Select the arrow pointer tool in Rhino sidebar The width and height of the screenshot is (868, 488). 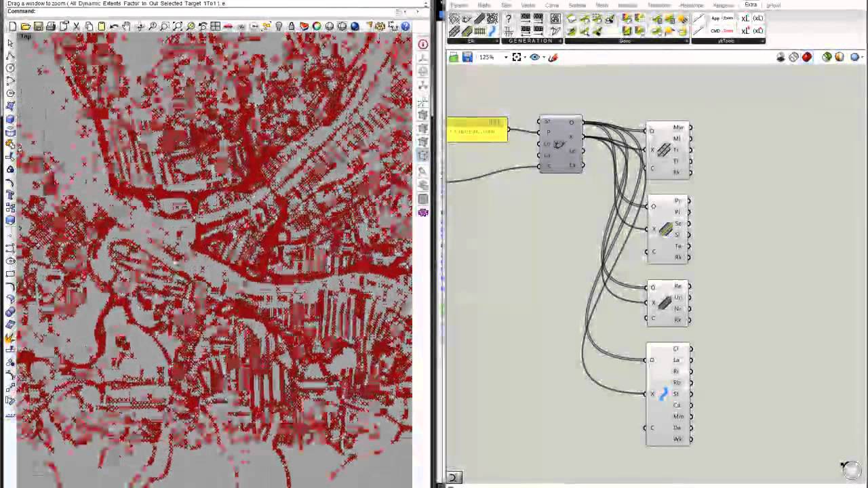click(x=10, y=43)
